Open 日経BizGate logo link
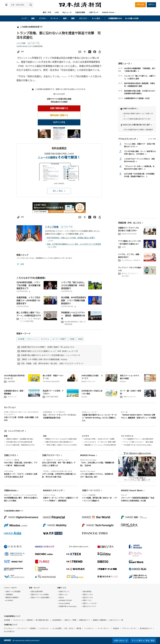Screen dimensions: 160x644 click(135, 546)
